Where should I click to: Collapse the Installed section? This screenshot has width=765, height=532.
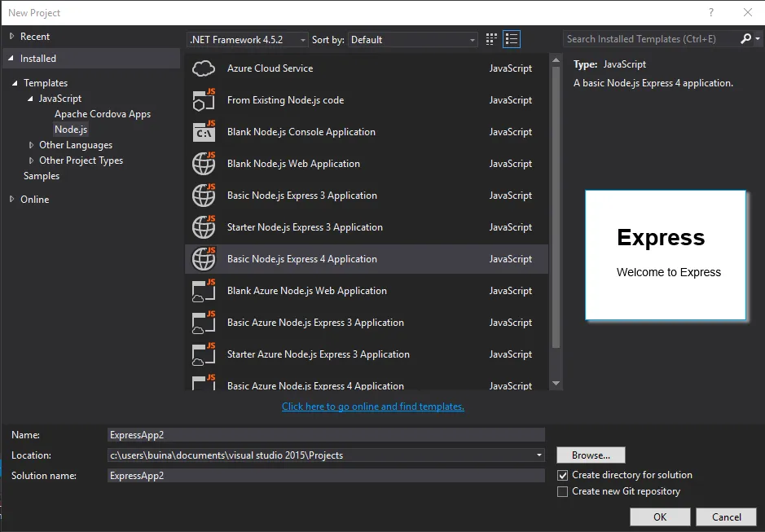coord(11,58)
